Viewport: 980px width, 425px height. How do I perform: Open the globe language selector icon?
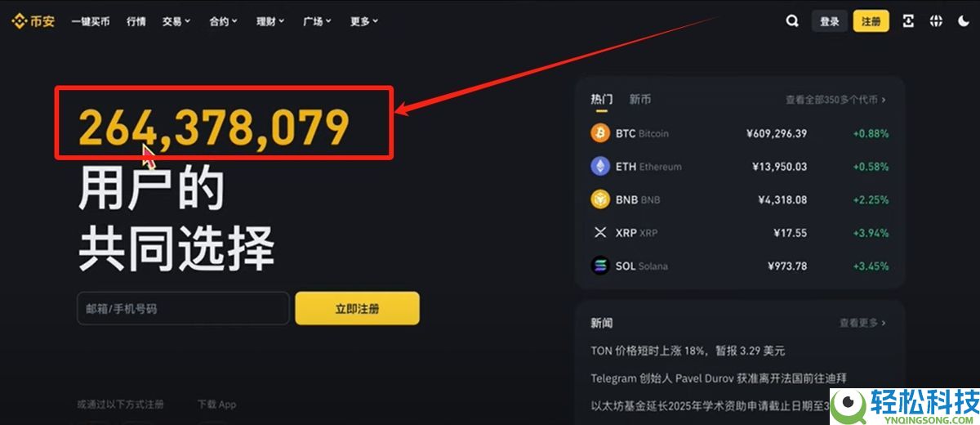[936, 21]
